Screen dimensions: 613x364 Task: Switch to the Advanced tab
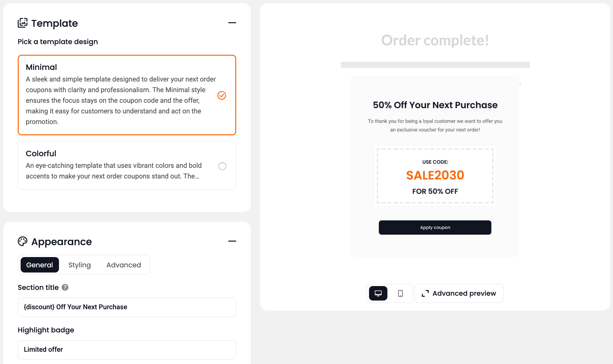coord(124,265)
